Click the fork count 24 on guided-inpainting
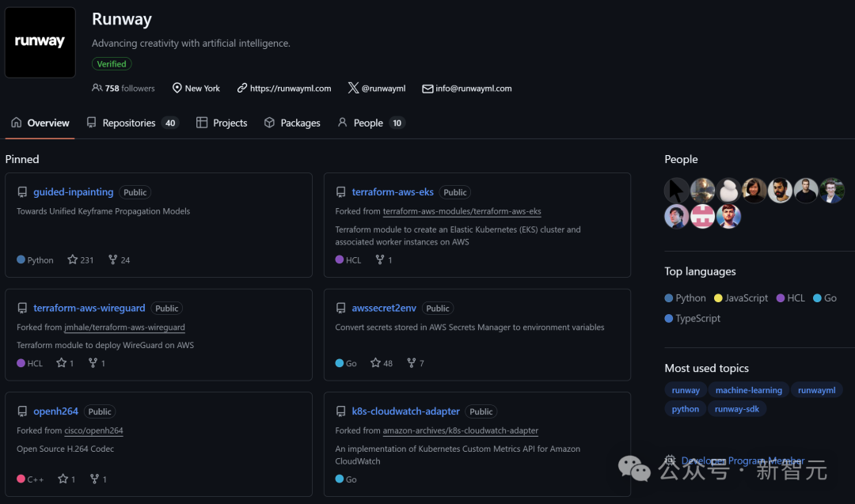 pyautogui.click(x=119, y=260)
